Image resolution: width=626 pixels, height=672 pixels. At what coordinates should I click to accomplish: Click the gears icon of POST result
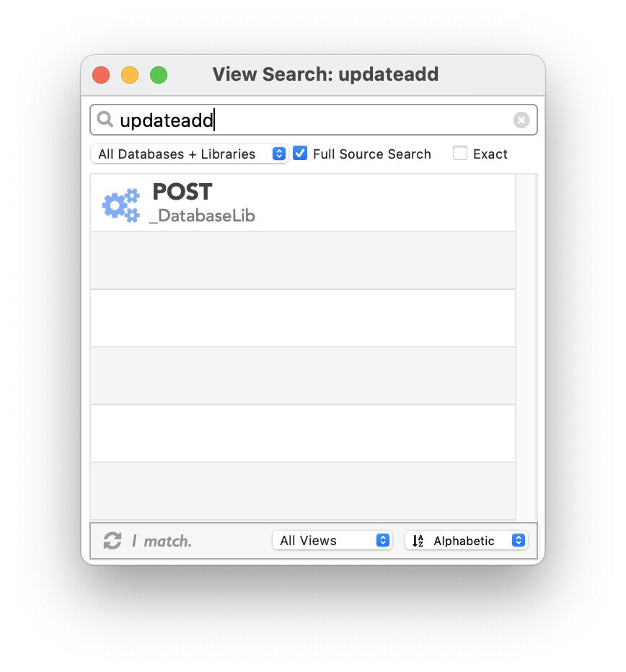pos(121,205)
